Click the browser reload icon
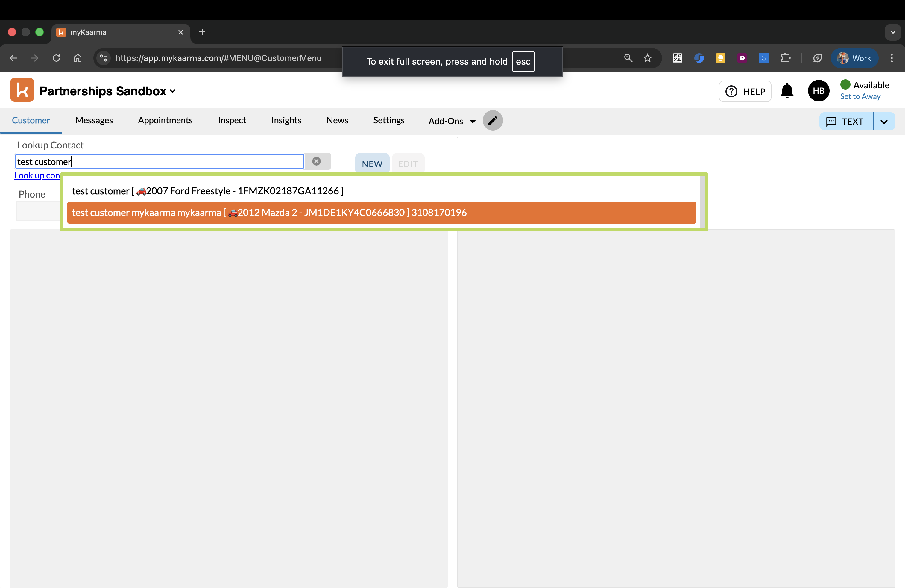The width and height of the screenshot is (905, 588). click(56, 58)
